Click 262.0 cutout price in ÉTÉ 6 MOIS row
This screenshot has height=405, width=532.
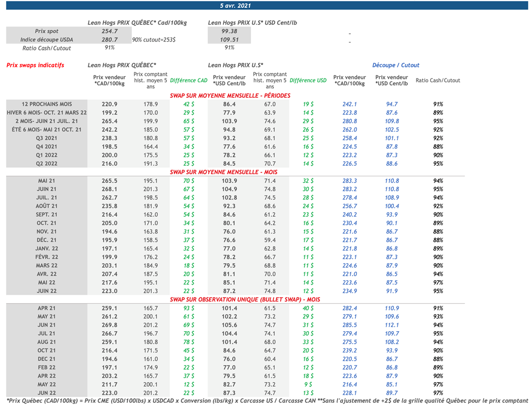[x=350, y=129]
